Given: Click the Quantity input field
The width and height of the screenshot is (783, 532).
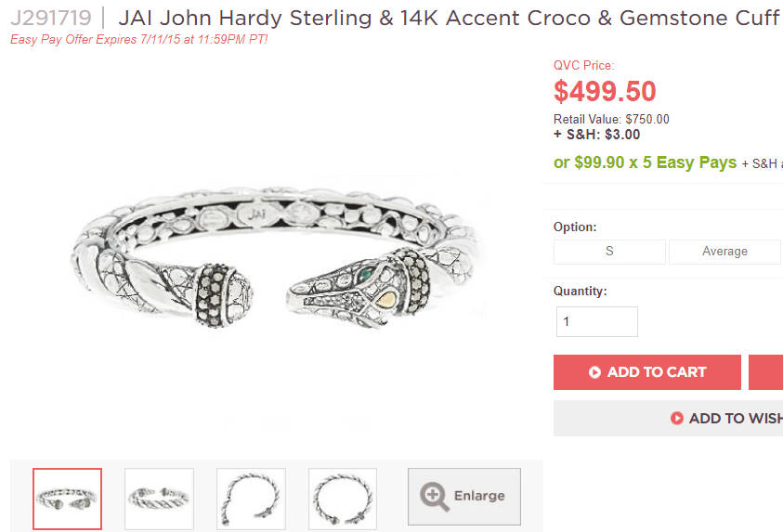Looking at the screenshot, I should (596, 321).
